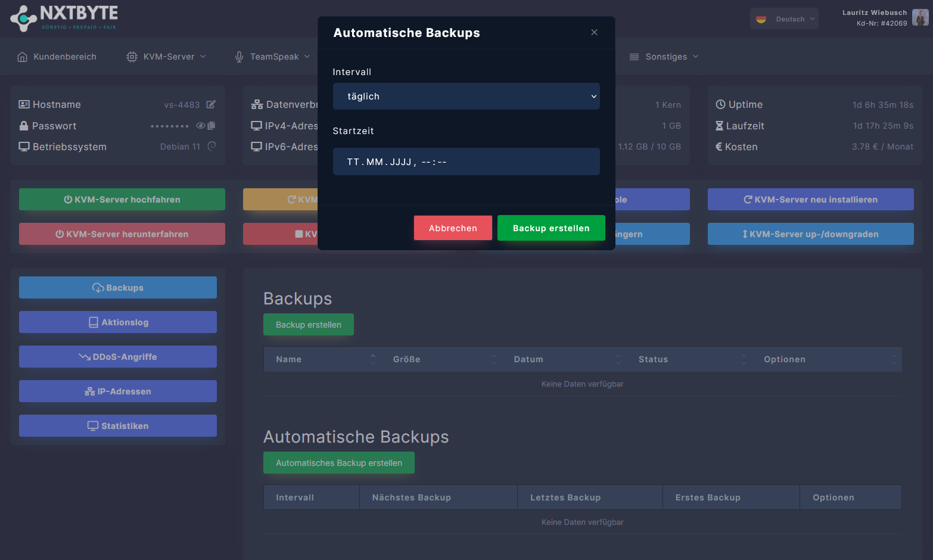Viewport: 933px width, 560px height.
Task: Reveal password with the eye icon
Action: tap(201, 126)
